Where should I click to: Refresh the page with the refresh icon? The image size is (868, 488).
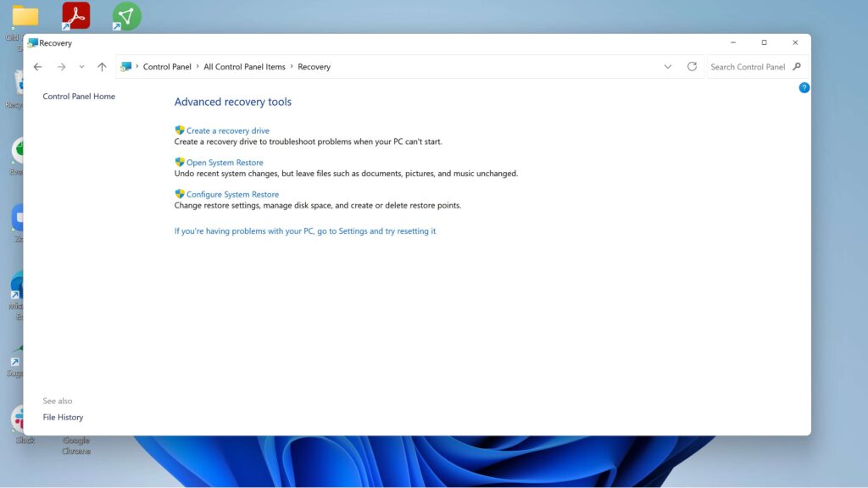tap(692, 66)
